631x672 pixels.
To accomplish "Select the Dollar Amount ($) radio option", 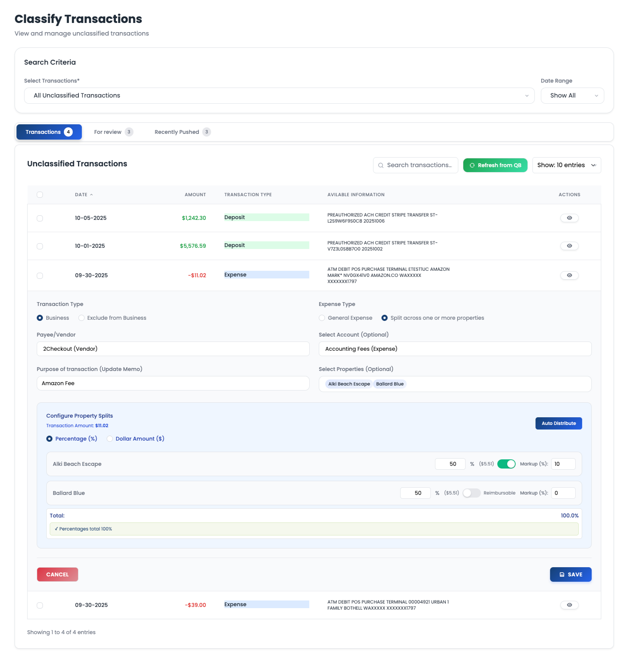I will pos(110,439).
